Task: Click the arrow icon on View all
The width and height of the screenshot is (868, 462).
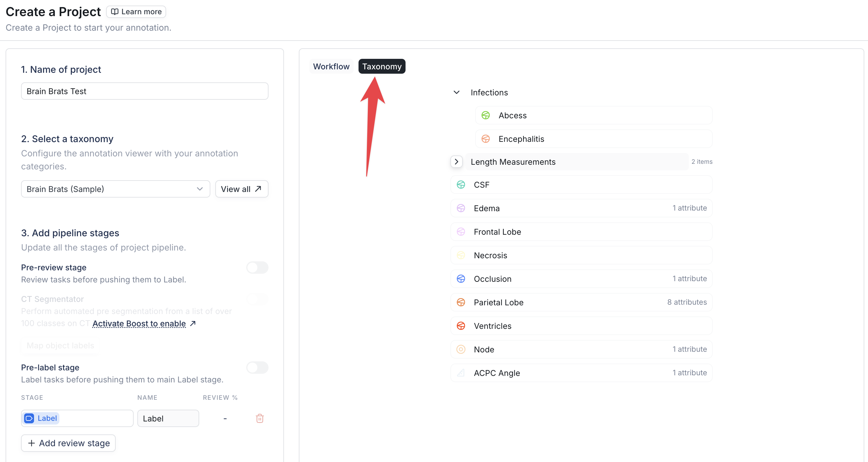Action: pyautogui.click(x=258, y=189)
